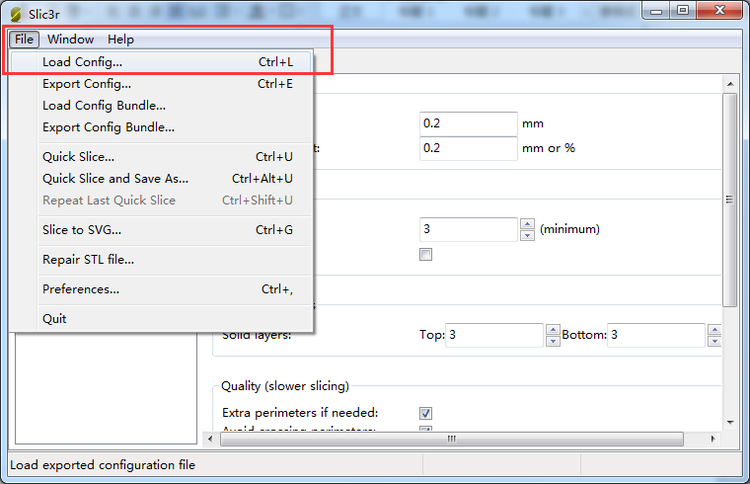The height and width of the screenshot is (484, 750).
Task: Uncheck Extra perimeters if needed
Action: [x=426, y=413]
